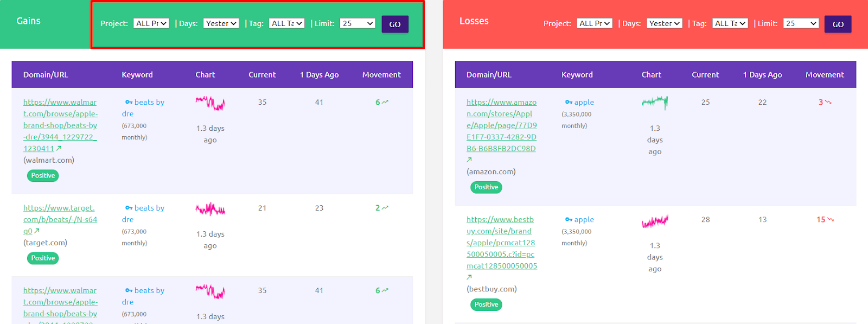Click previous rank 22 in the amazon.com row
The height and width of the screenshot is (324, 868).
(x=762, y=102)
